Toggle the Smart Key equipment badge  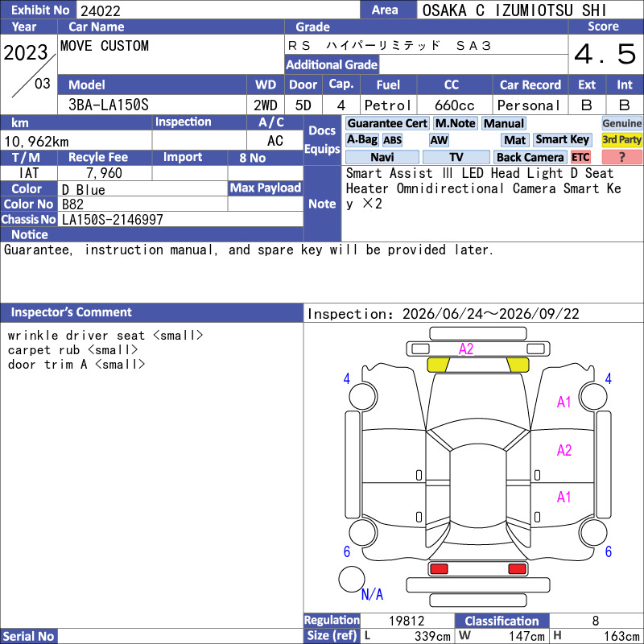pyautogui.click(x=562, y=140)
